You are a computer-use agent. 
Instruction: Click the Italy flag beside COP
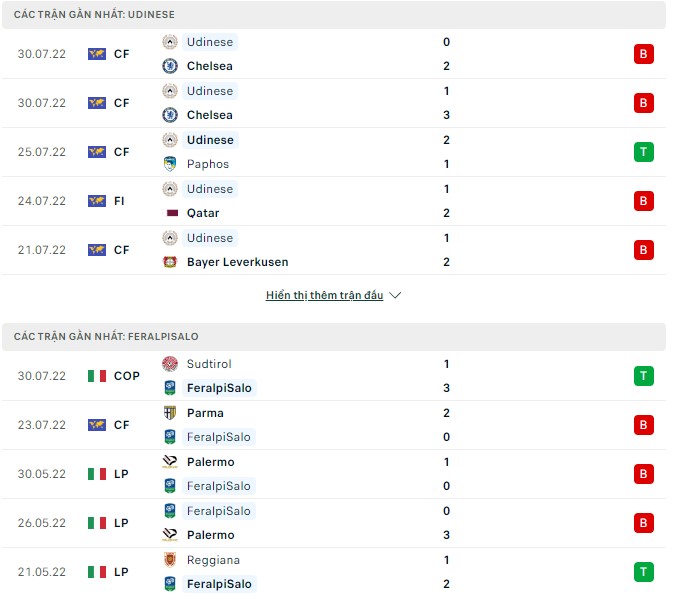click(97, 376)
